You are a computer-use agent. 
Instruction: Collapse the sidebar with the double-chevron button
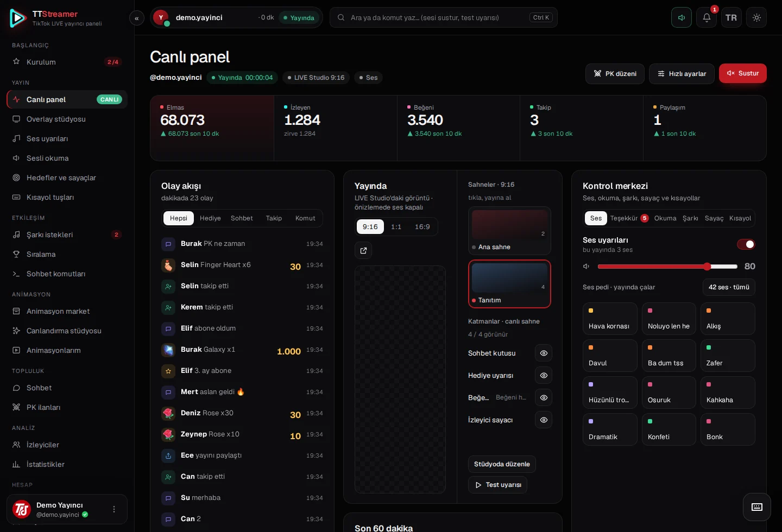[137, 18]
